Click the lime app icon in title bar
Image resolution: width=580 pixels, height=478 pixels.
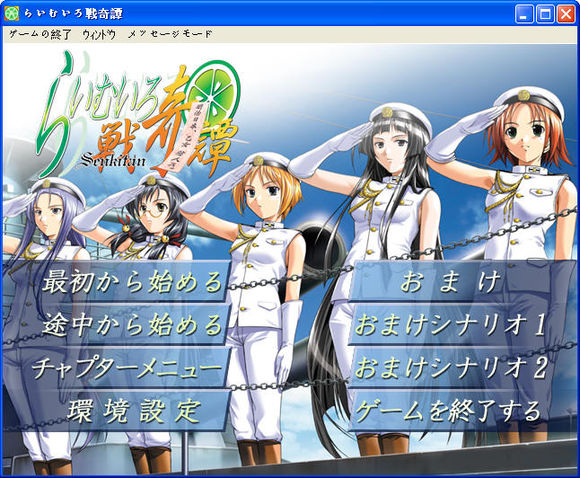coord(11,14)
